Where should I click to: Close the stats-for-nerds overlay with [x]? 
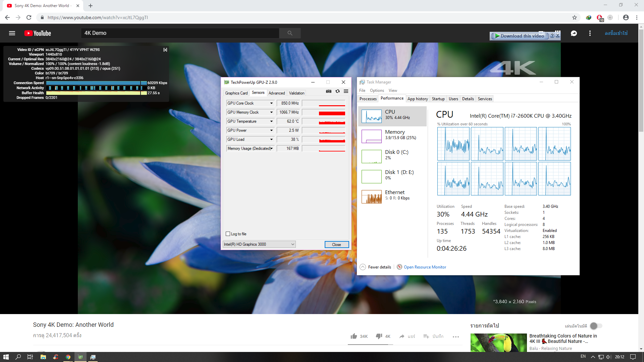click(165, 50)
